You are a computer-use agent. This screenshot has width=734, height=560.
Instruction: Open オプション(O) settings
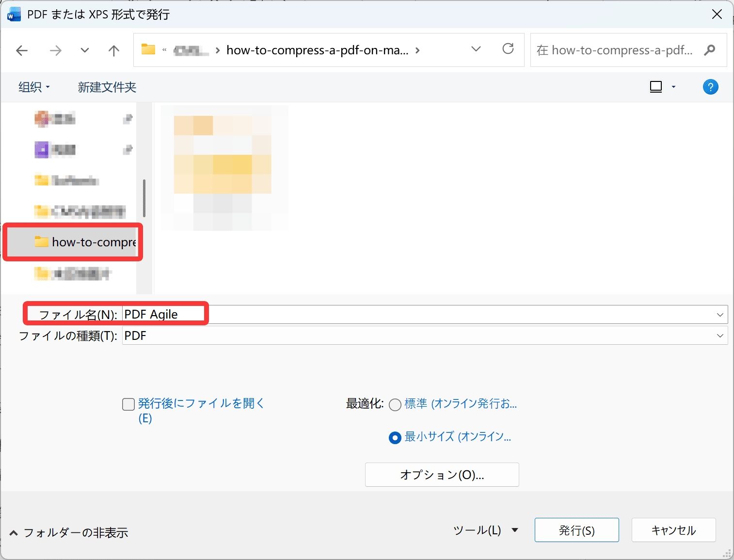pyautogui.click(x=441, y=475)
